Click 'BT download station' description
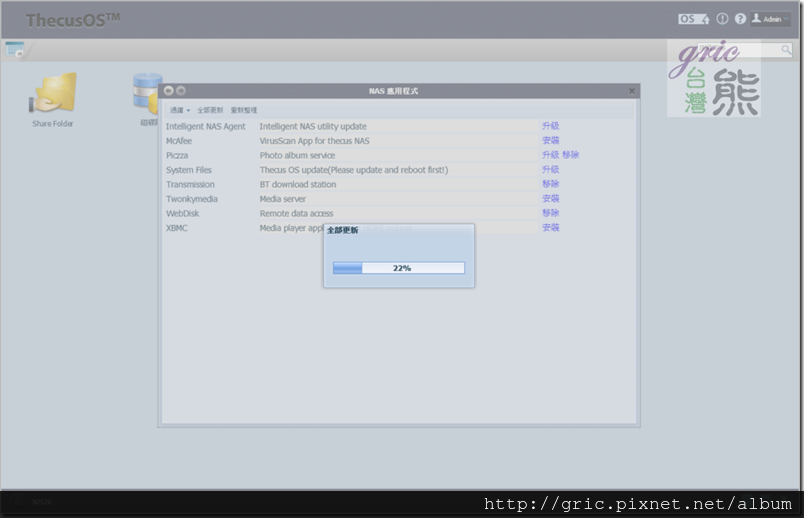 [298, 184]
